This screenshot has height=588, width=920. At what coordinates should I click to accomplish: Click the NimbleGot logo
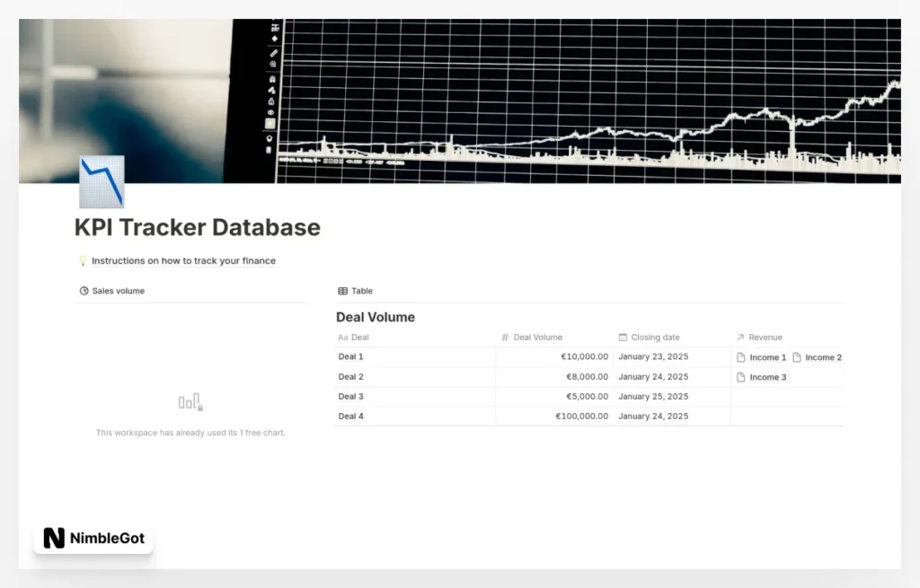click(x=93, y=539)
